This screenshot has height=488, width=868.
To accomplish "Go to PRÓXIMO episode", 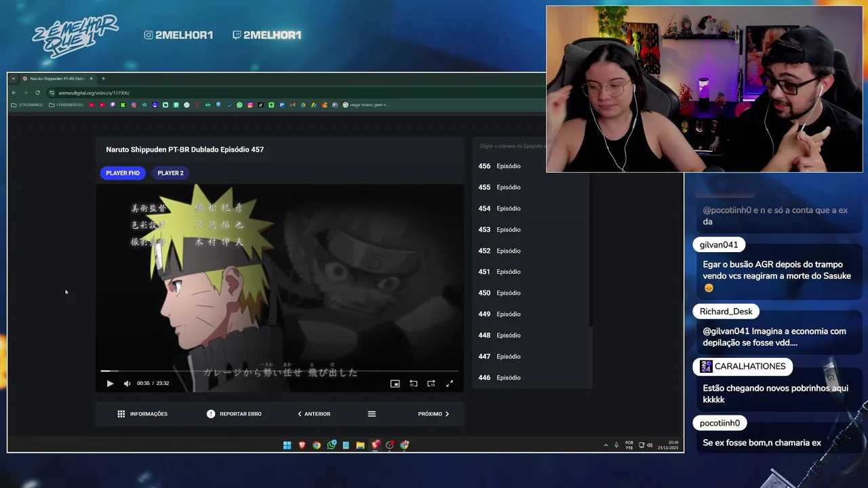I will point(434,414).
